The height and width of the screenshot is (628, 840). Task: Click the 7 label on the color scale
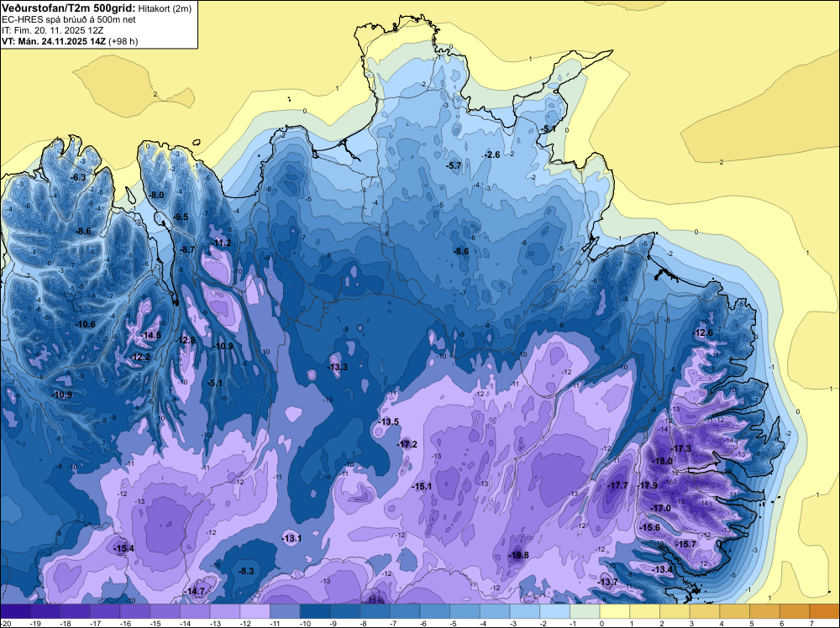point(811,623)
